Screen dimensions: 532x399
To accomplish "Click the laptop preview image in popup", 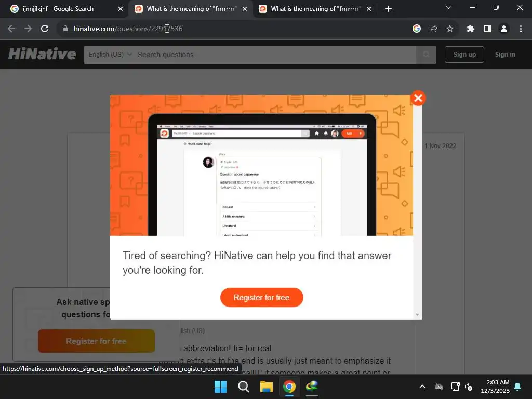I will click(x=262, y=175).
